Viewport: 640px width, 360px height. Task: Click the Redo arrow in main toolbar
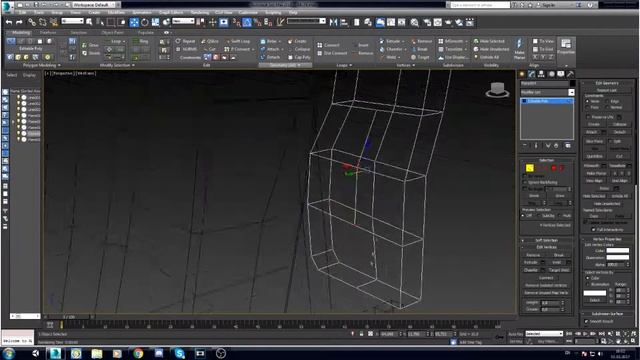19,22
